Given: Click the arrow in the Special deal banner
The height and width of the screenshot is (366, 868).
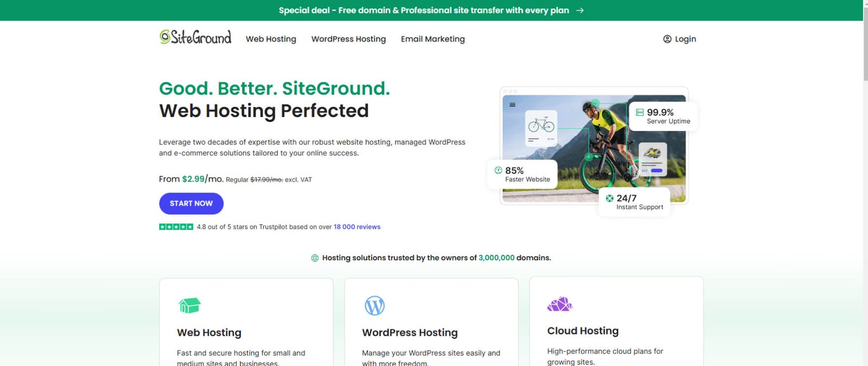Looking at the screenshot, I should coord(580,10).
